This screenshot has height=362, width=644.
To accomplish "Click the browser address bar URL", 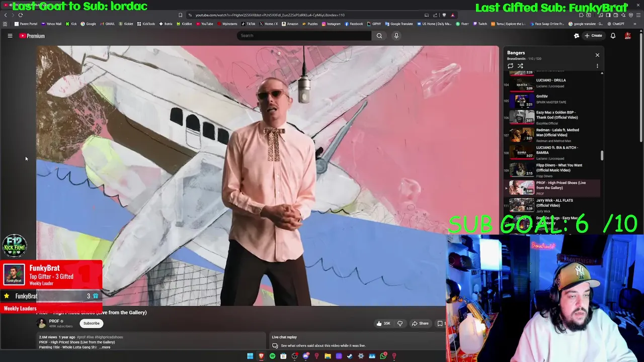I will point(270,15).
